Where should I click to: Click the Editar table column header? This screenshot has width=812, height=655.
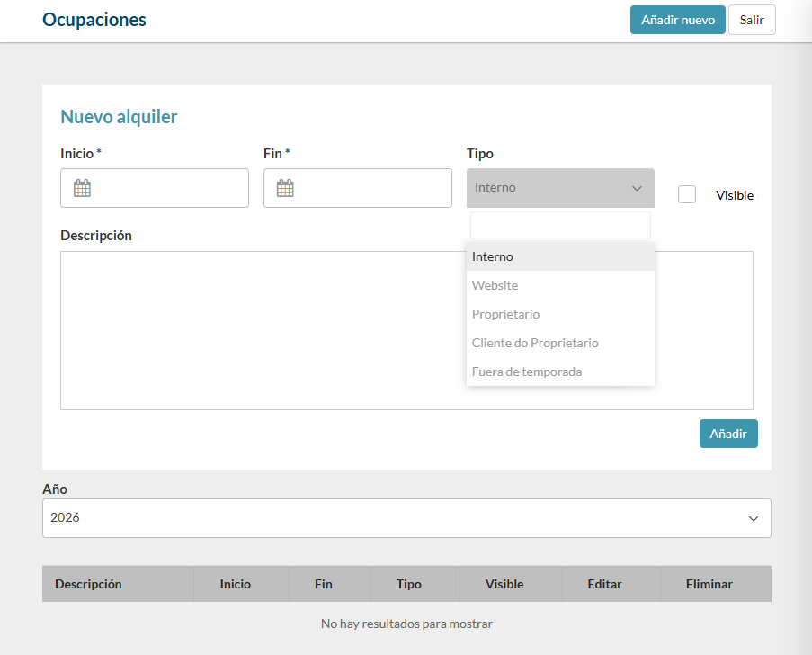(611, 584)
